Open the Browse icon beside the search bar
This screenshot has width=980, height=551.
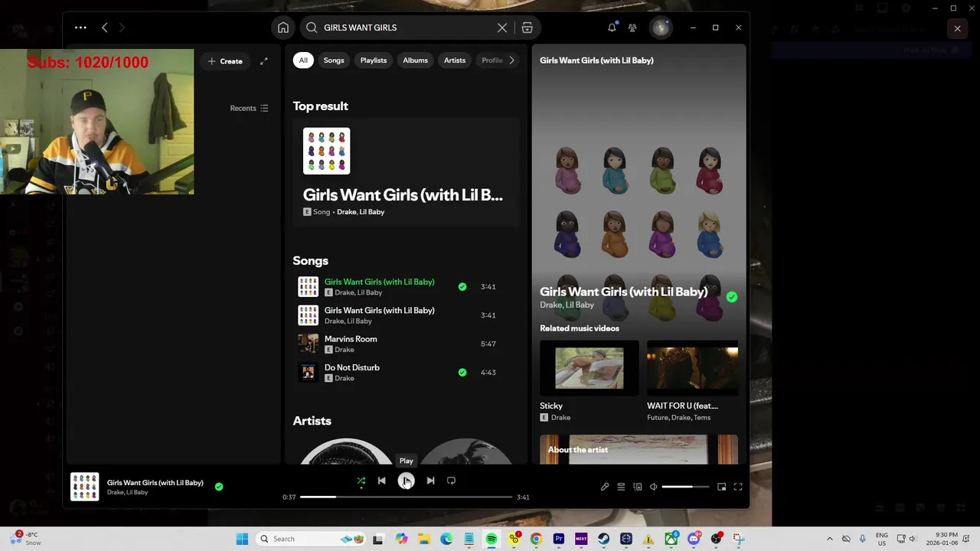point(528,28)
